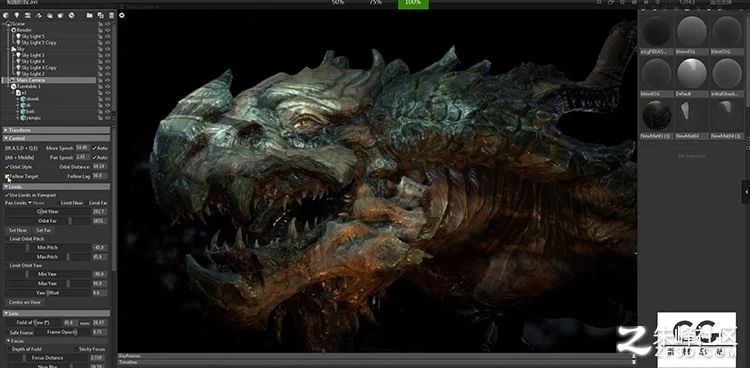Click the lock icon beside Main Camera

[100, 80]
